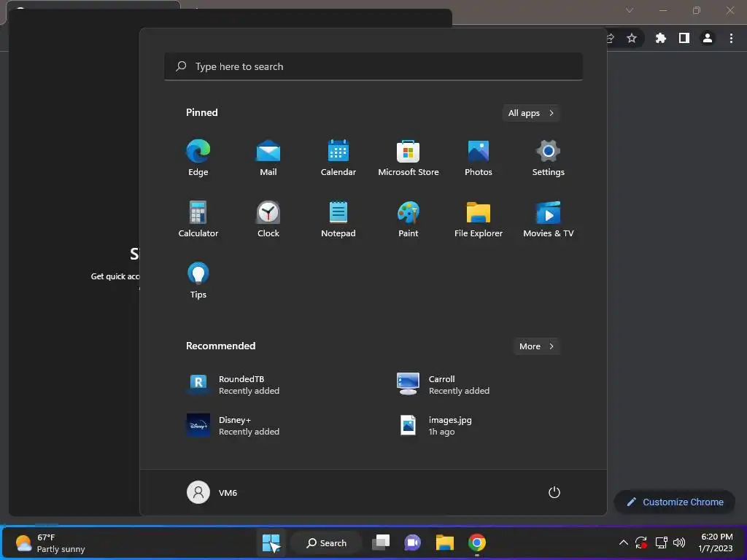Screen dimensions: 747x560
Task: Launch the Mail app
Action: 268,157
